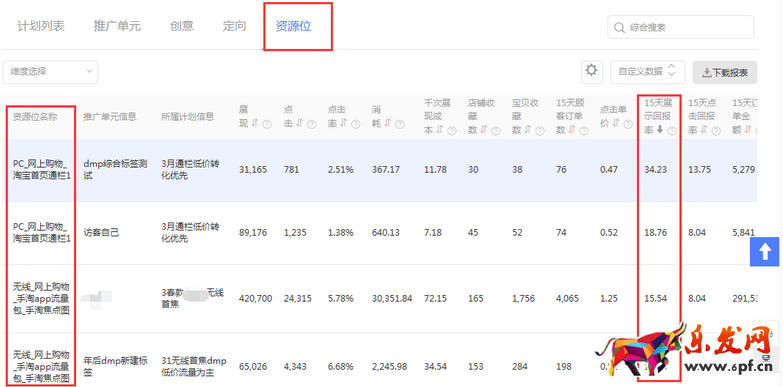
Task: Open help icon for 15天展示回报率 column
Action: click(x=672, y=131)
